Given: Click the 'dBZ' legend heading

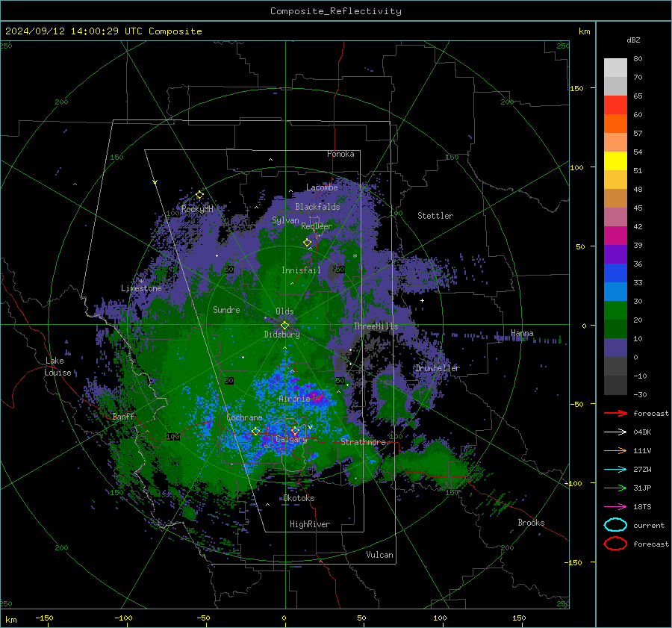Looking at the screenshot, I should [633, 40].
